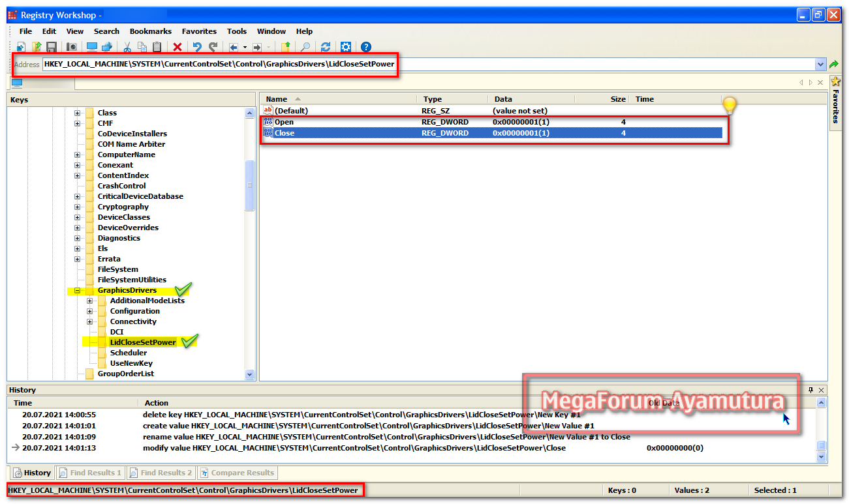Expand the DeviceClasses key
The width and height of the screenshot is (849, 504).
tap(77, 217)
